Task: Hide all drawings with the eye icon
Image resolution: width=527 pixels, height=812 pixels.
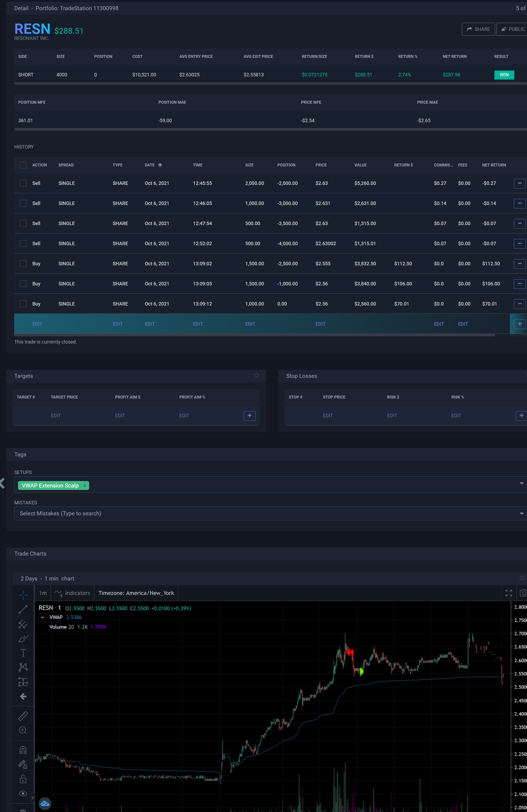Action: pos(23,793)
